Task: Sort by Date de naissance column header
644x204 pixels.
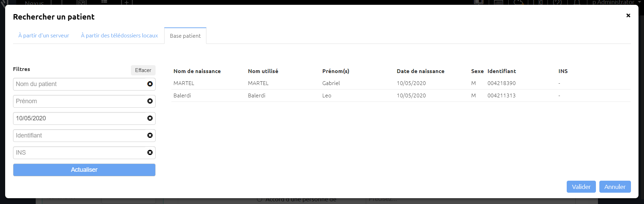Action: pos(420,71)
